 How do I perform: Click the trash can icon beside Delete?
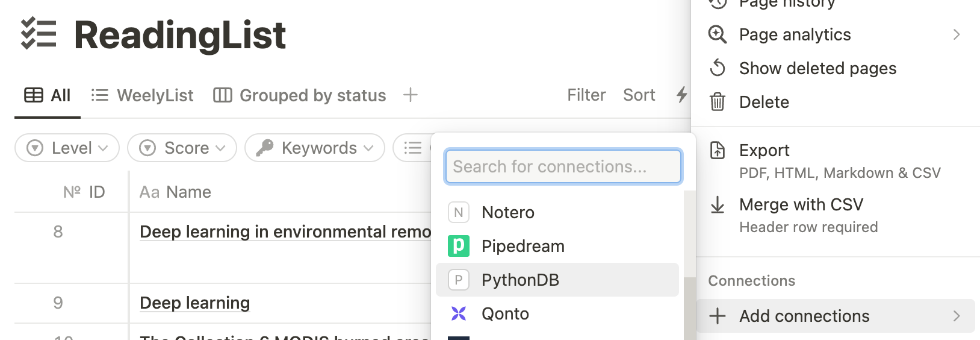[x=718, y=102]
